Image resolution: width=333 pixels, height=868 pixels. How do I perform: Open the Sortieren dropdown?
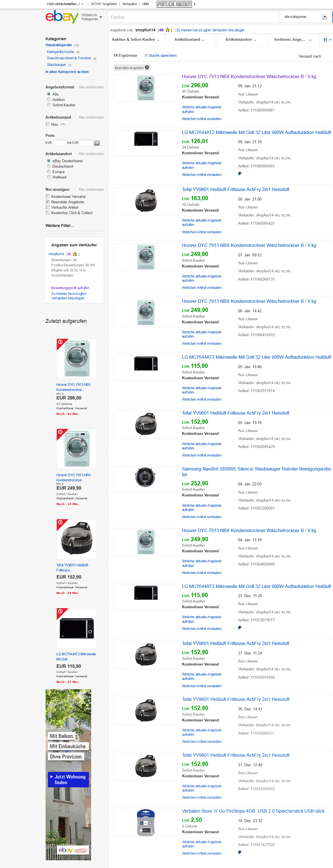[293, 40]
